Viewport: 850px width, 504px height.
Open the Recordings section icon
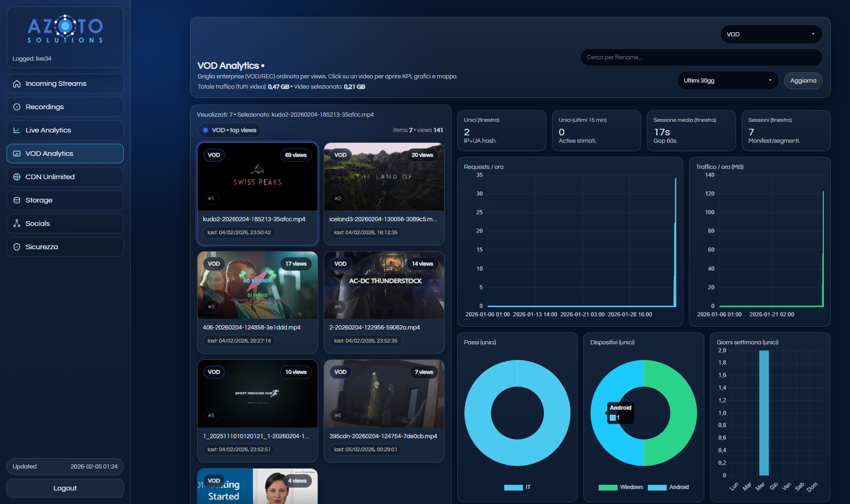(x=17, y=107)
